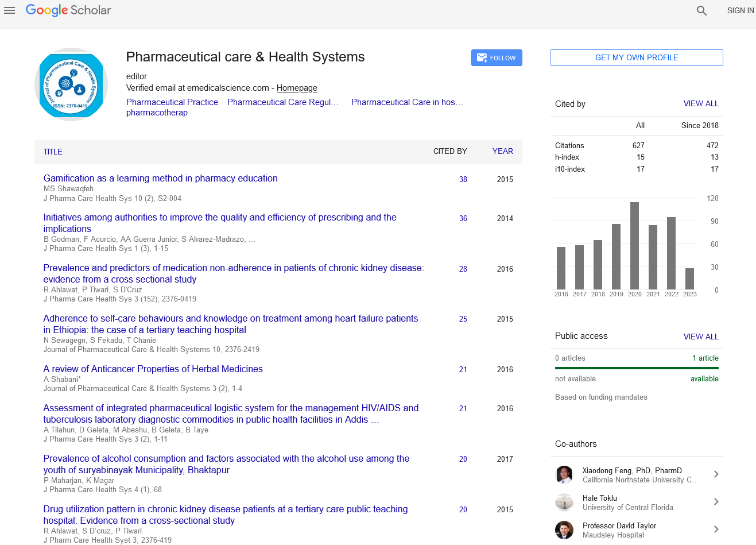This screenshot has height=545, width=756.
Task: Open pharmacotherap interest tag
Action: tap(157, 113)
